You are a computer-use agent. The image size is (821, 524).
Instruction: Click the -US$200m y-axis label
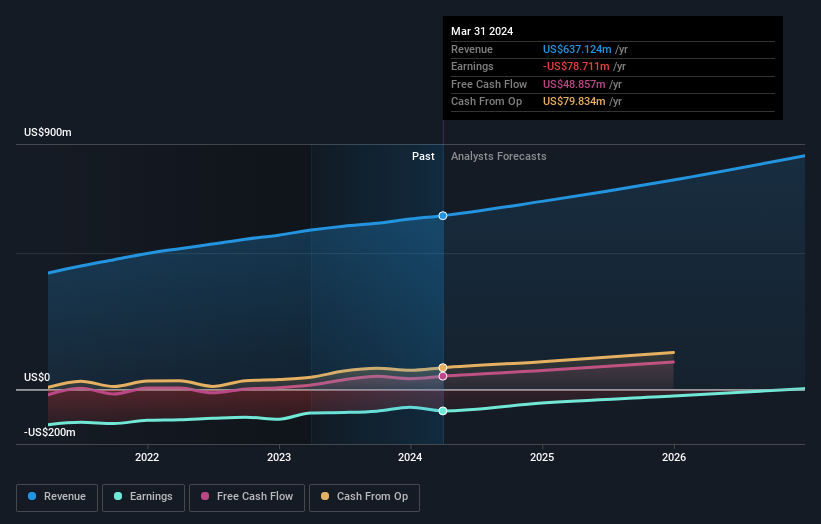click(x=50, y=432)
